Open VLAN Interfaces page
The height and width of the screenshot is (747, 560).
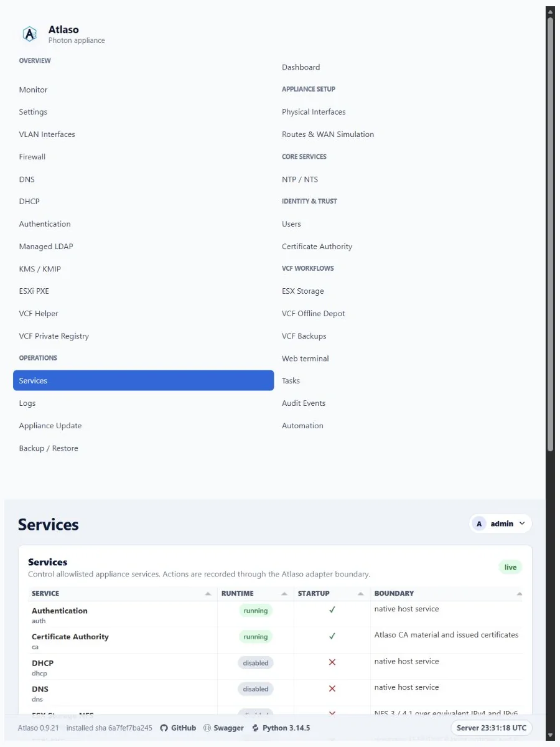pyautogui.click(x=47, y=134)
